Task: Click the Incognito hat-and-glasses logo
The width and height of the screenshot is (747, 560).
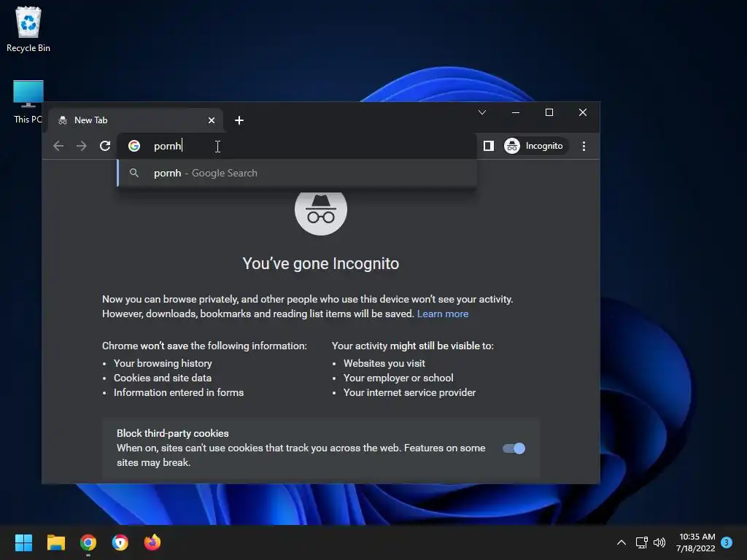Action: (321, 210)
